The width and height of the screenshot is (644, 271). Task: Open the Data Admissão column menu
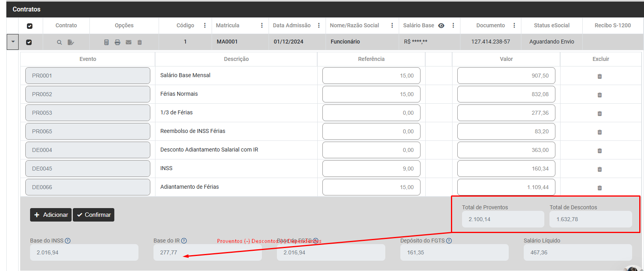point(319,25)
